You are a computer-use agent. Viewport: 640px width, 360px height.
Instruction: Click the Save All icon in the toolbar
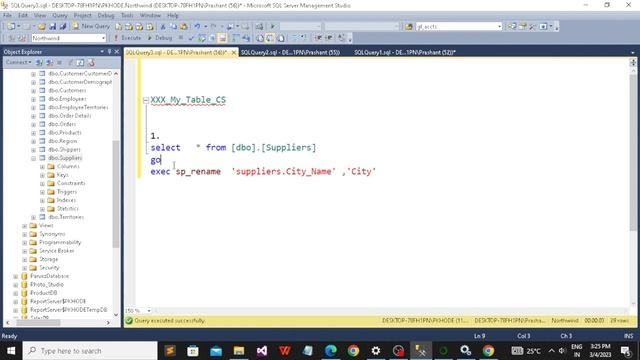pyautogui.click(x=62, y=27)
